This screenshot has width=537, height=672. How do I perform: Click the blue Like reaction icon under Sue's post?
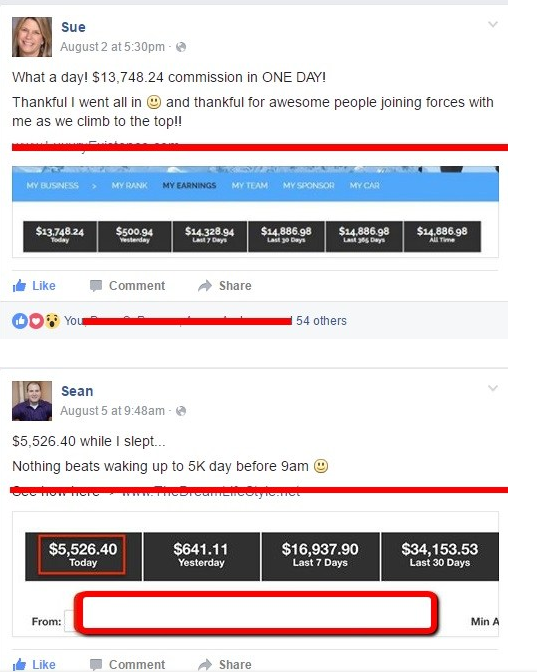coord(20,321)
